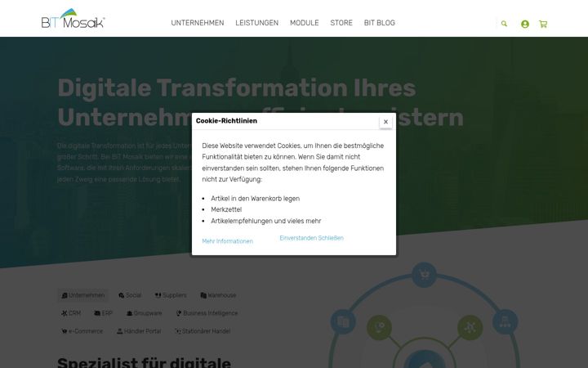This screenshot has height=368, width=588.
Task: Click 'Artikel in den Warenkorb legen' text
Action: (255, 199)
